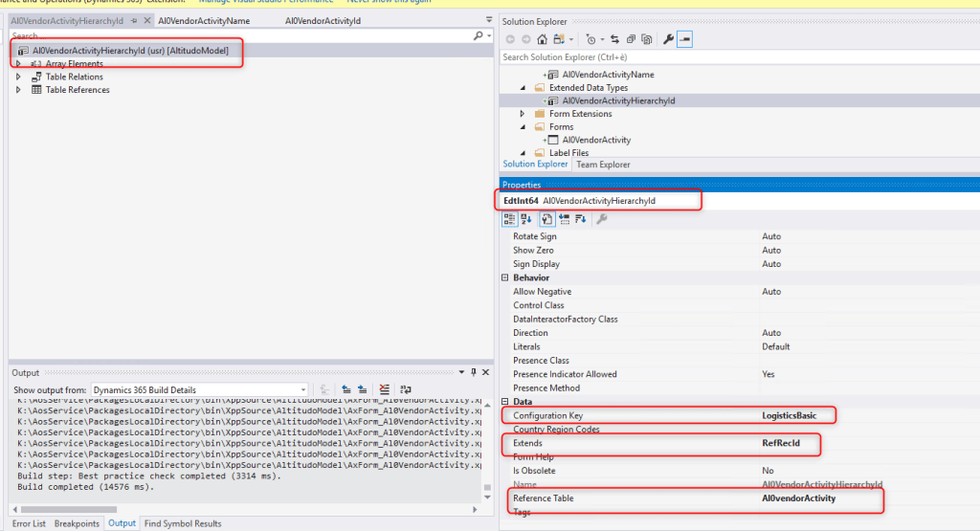This screenshot has width=980, height=531.
Task: Pin the Output panel
Action: click(473, 371)
